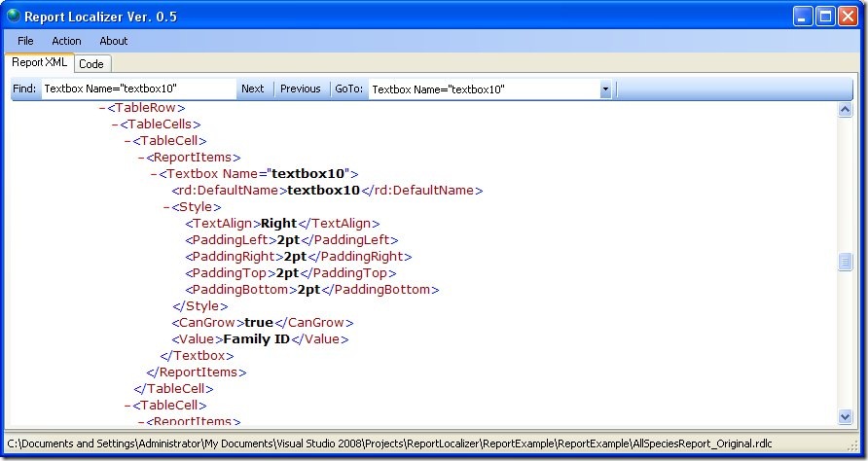Select the PaddingTop 2pt line
Viewport: 868px width, 461px height.
[x=291, y=273]
